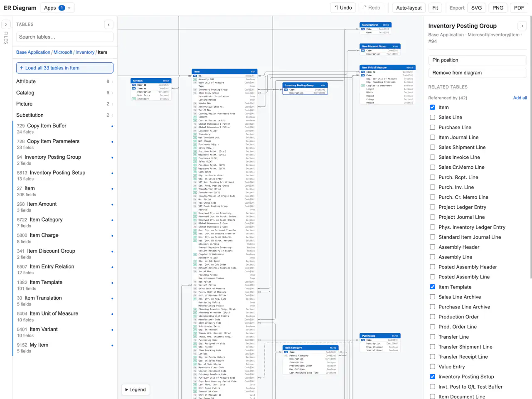The height and width of the screenshot is (399, 532).
Task: Fit the diagram to view
Action: [435, 7]
